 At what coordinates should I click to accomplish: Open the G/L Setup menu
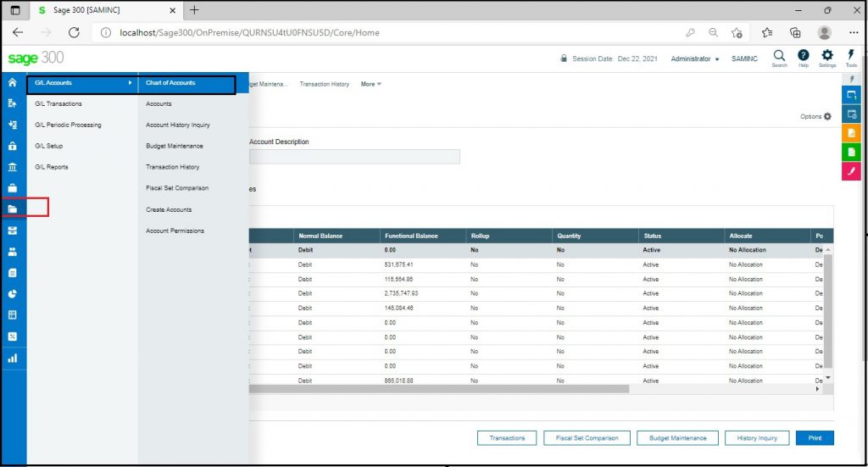[48, 146]
